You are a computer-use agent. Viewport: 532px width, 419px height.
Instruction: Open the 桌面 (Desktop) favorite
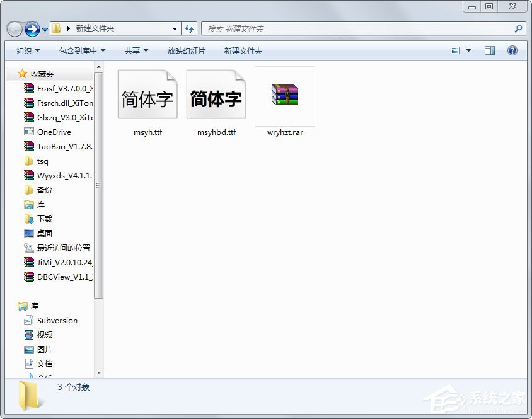43,233
